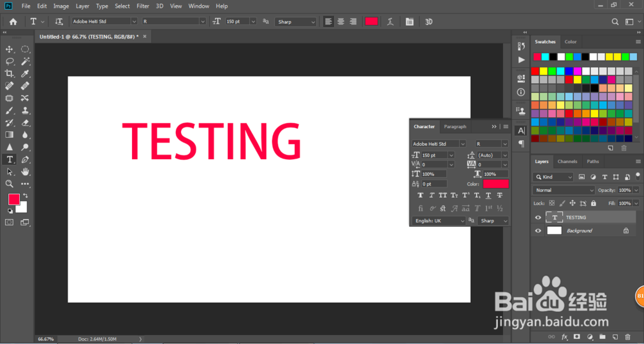Select the Eraser tool
This screenshot has width=644, height=344.
pos(25,122)
